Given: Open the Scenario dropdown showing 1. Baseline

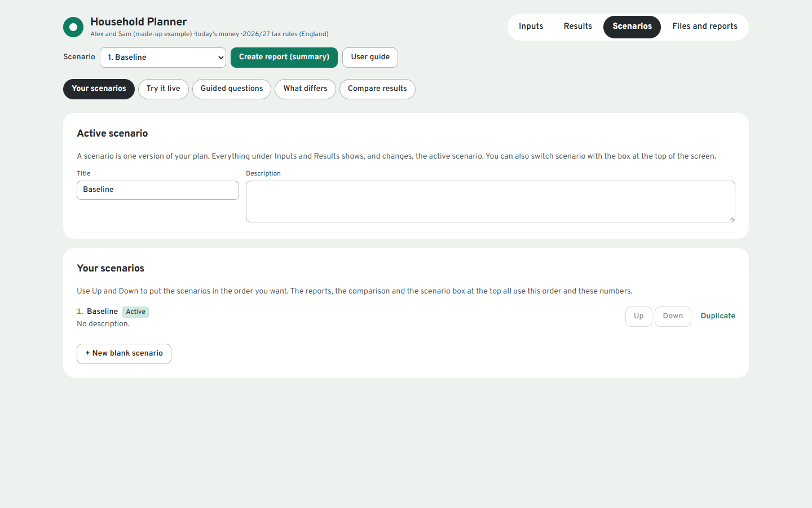Looking at the screenshot, I should [163, 58].
